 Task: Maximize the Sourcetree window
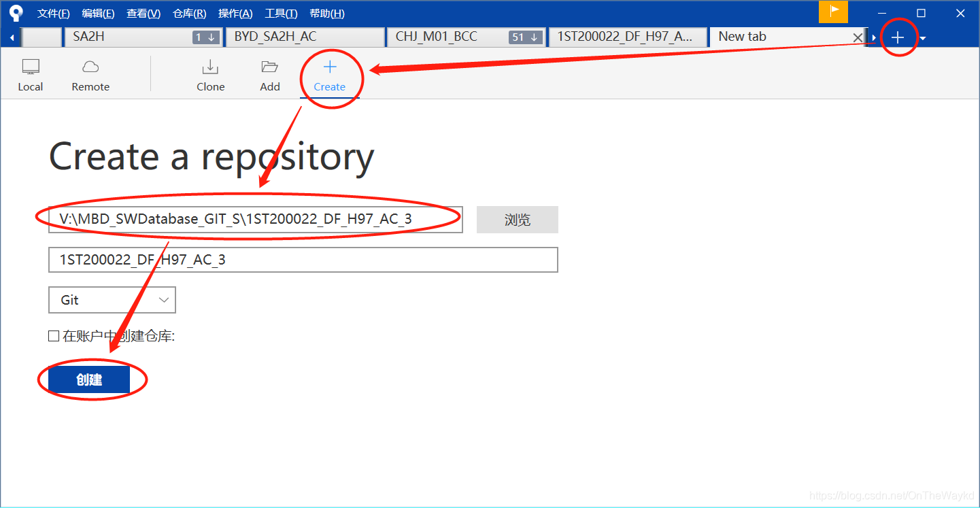click(921, 13)
